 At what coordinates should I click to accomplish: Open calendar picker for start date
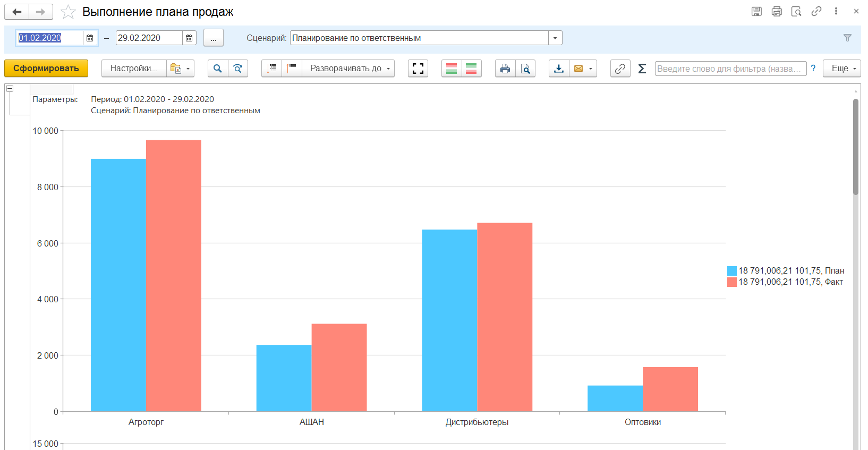[90, 38]
